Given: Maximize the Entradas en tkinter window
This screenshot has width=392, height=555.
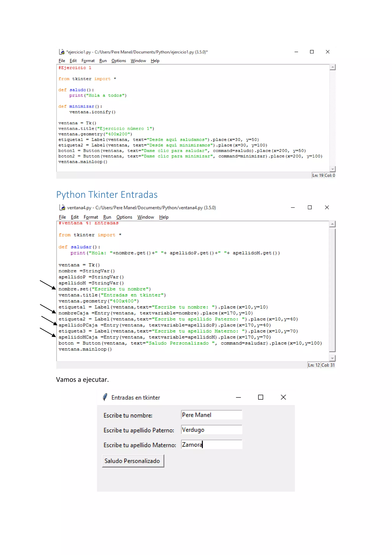Looking at the screenshot, I should point(261,397).
